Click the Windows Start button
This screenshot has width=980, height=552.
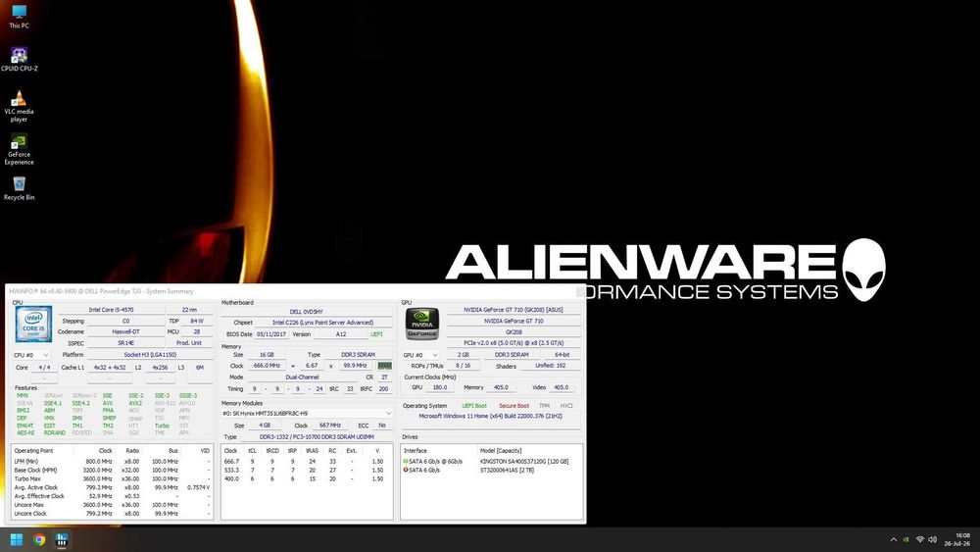coord(17,539)
